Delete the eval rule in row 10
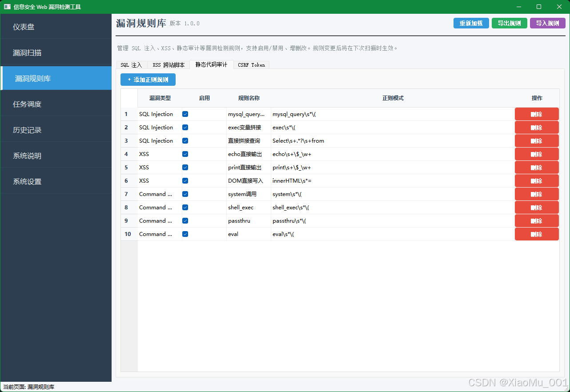This screenshot has height=392, width=570. [537, 234]
